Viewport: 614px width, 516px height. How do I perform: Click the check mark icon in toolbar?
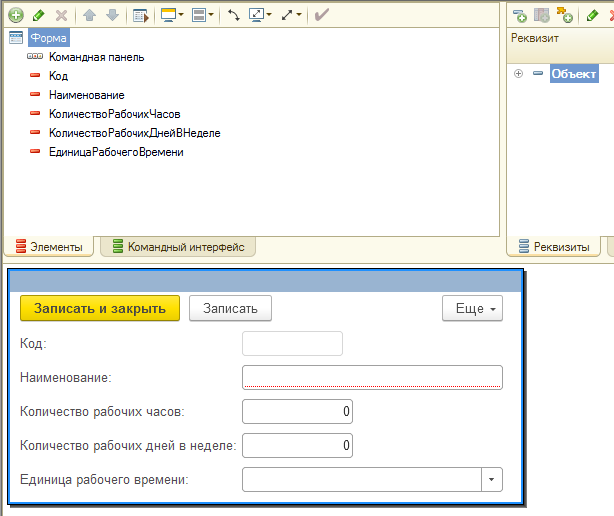(321, 15)
